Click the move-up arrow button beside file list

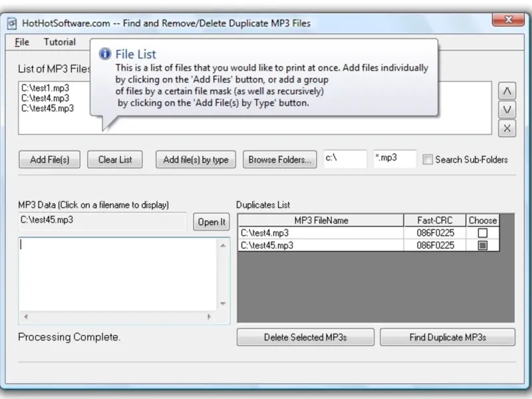click(x=507, y=91)
